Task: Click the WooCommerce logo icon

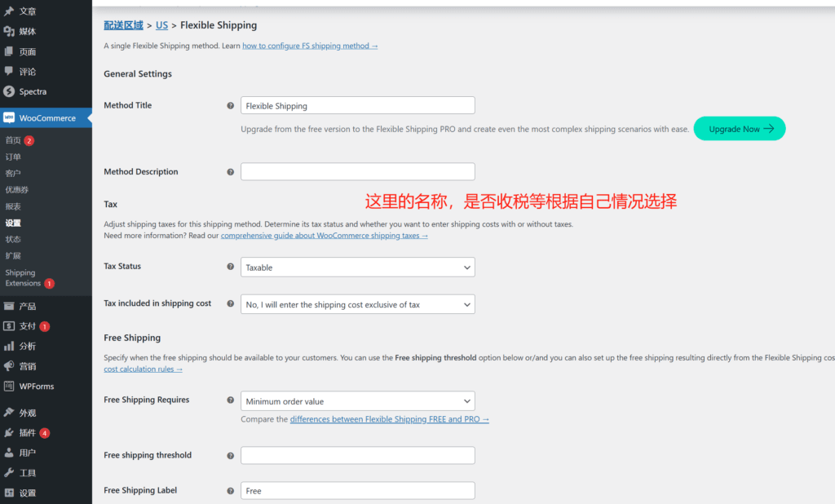Action: coord(8,117)
